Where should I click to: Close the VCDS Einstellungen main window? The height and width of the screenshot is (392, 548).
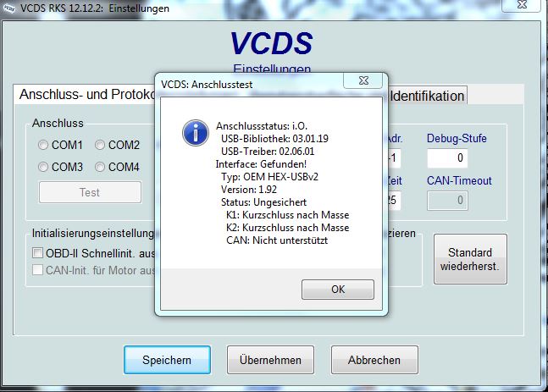click(522, 5)
